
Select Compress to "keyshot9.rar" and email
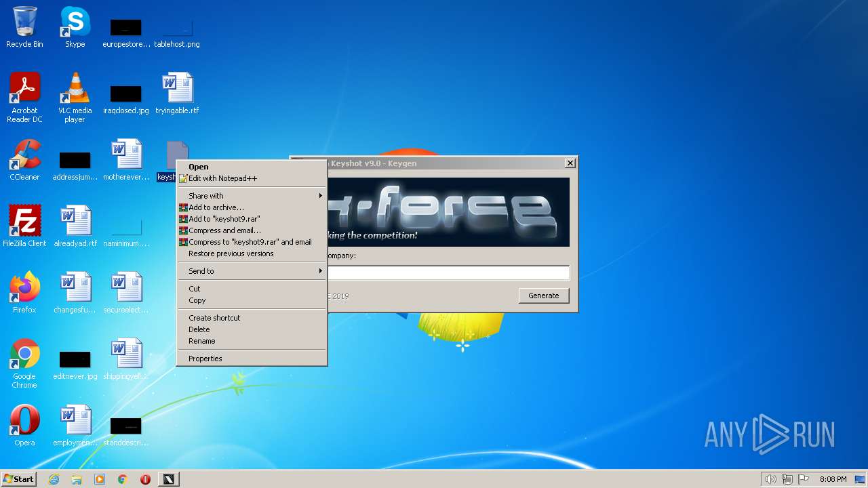click(252, 242)
